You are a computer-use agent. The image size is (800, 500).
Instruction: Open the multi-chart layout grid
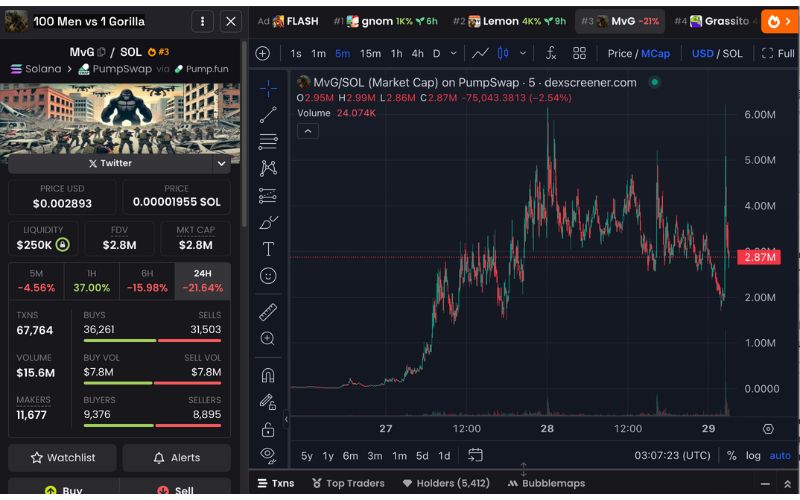coord(579,53)
